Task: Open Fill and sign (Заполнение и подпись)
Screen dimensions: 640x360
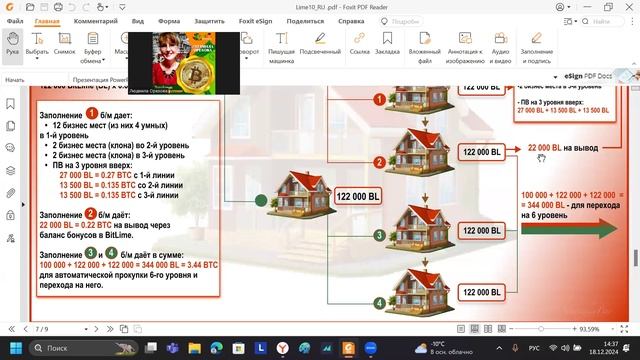Action: tap(536, 47)
